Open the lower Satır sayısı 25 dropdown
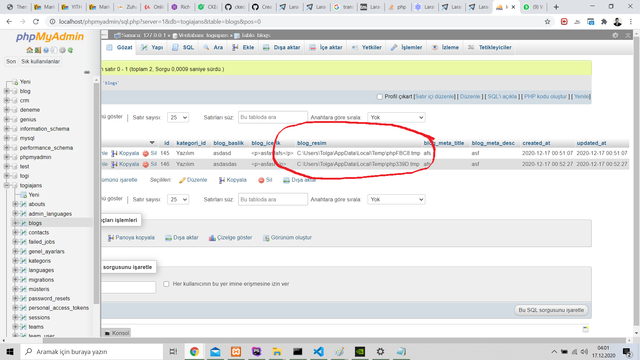This screenshot has width=640, height=360. [178, 200]
